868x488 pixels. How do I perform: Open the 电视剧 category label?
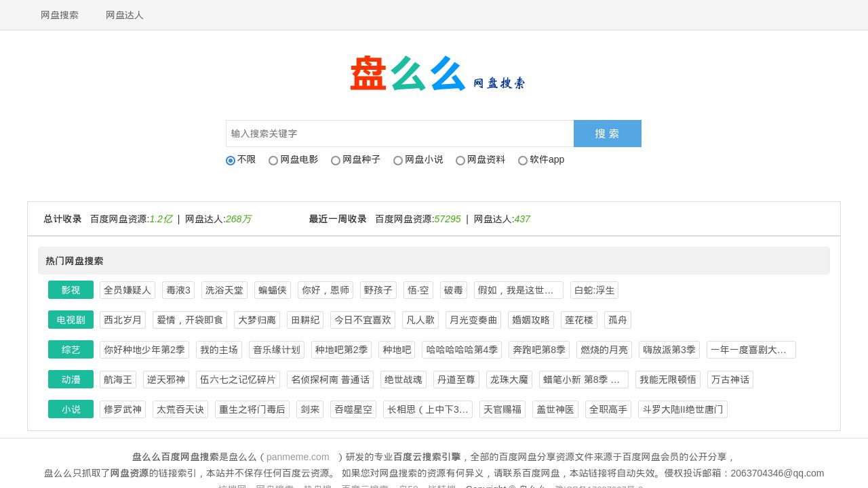point(71,320)
